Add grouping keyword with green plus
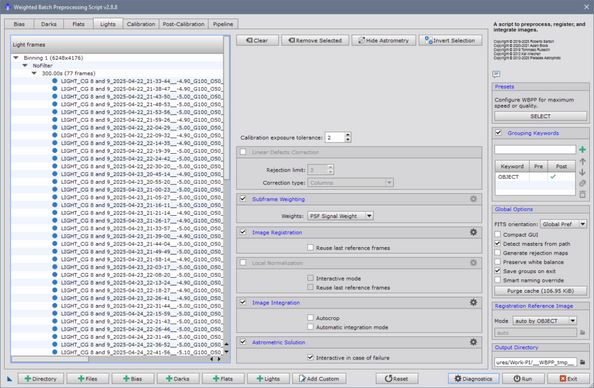 coord(582,150)
